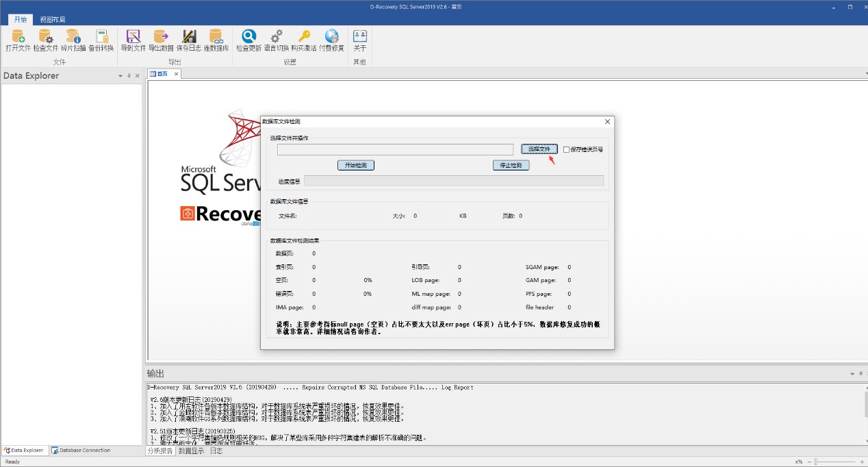Viewport: 868px width, 467px height.
Task: Click the 选择文件 button
Action: coord(539,149)
